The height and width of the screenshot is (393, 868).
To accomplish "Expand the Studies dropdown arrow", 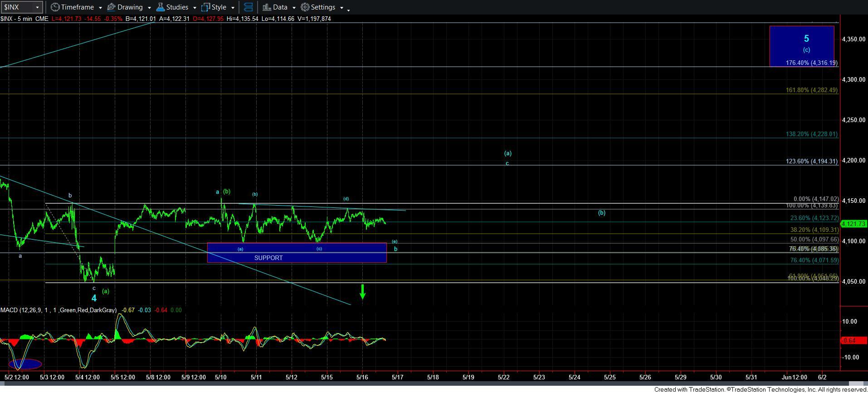I will pyautogui.click(x=195, y=8).
